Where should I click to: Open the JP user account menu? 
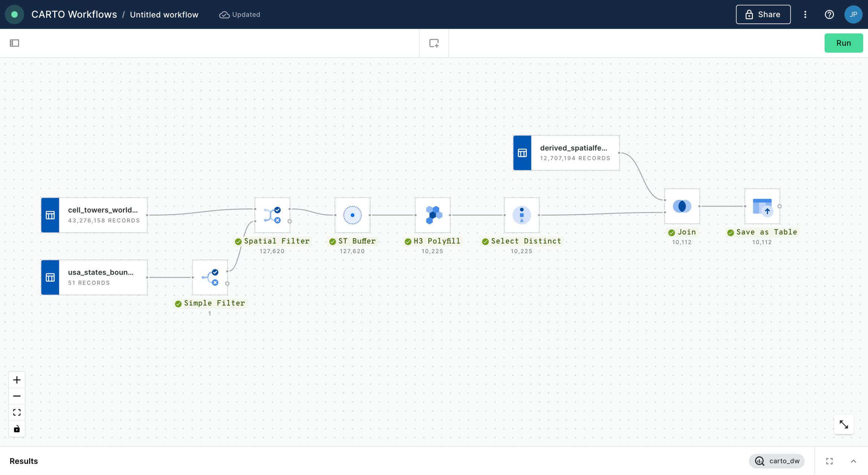click(853, 14)
